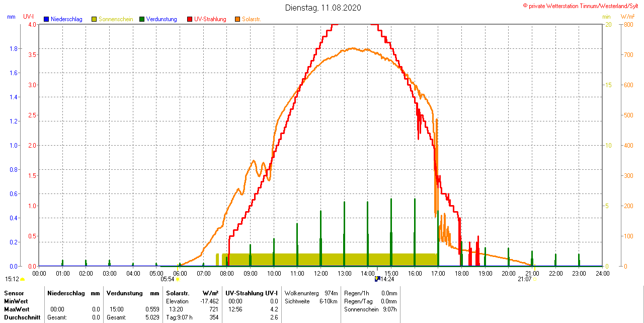
Task: Click the red UV-I axis unit label
Action: pos(29,17)
